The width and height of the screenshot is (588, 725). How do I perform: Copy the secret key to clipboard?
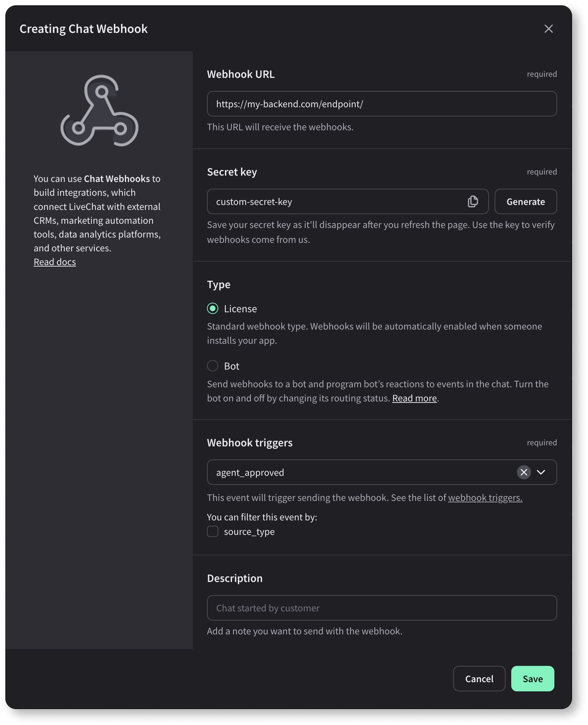coord(473,201)
